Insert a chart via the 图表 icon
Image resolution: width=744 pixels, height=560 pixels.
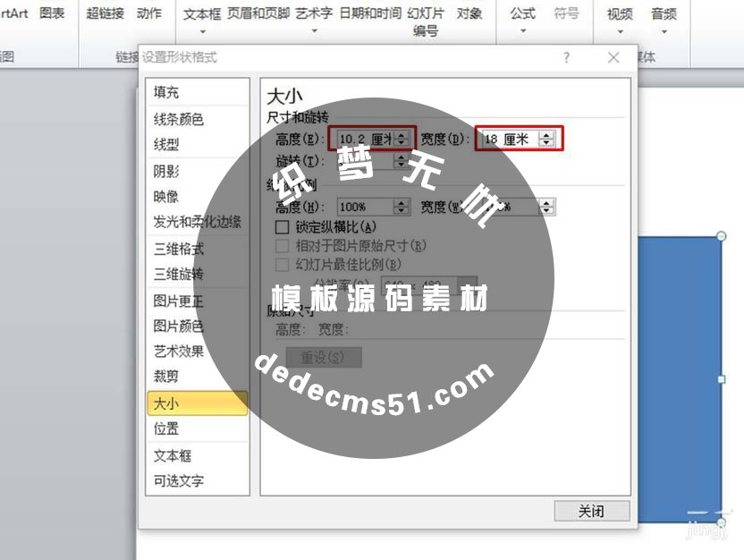[x=52, y=13]
